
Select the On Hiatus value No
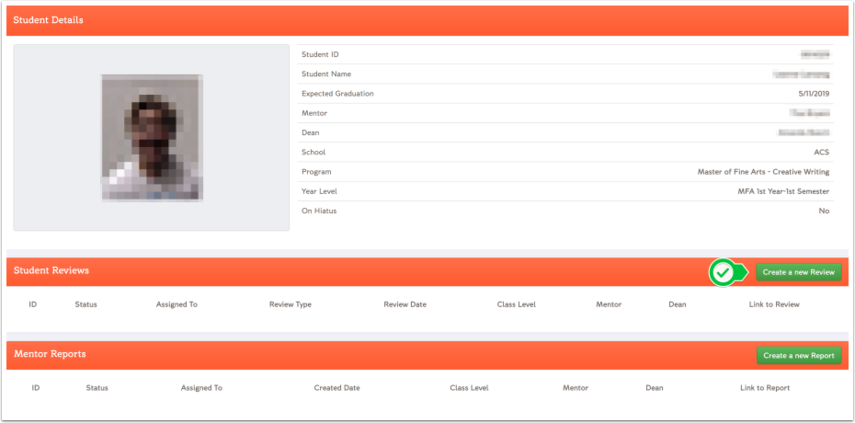[x=824, y=211]
